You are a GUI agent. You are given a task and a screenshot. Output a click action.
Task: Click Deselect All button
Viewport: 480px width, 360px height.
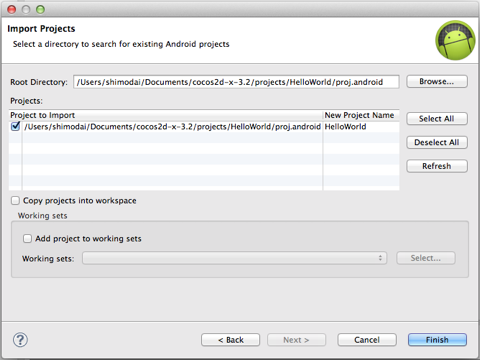(x=437, y=142)
